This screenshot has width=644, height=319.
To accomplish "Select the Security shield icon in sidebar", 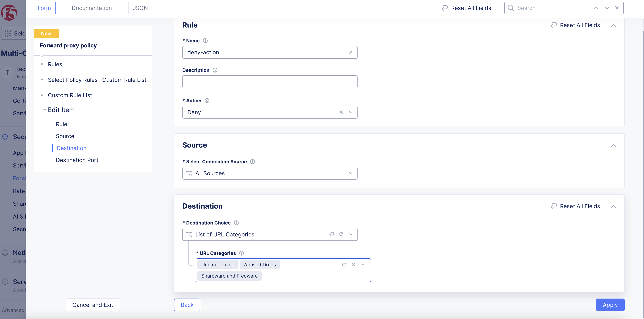I will pos(5,137).
